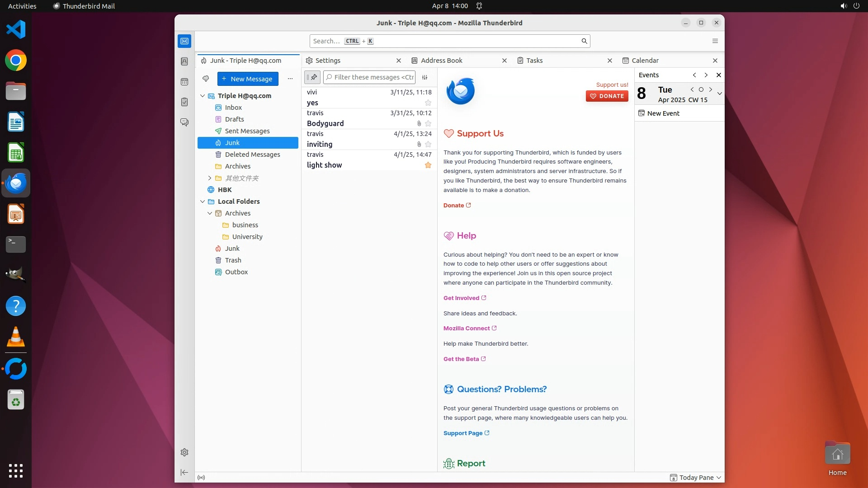This screenshot has height=488, width=868.
Task: Open message list display options icon
Action: (x=425, y=77)
